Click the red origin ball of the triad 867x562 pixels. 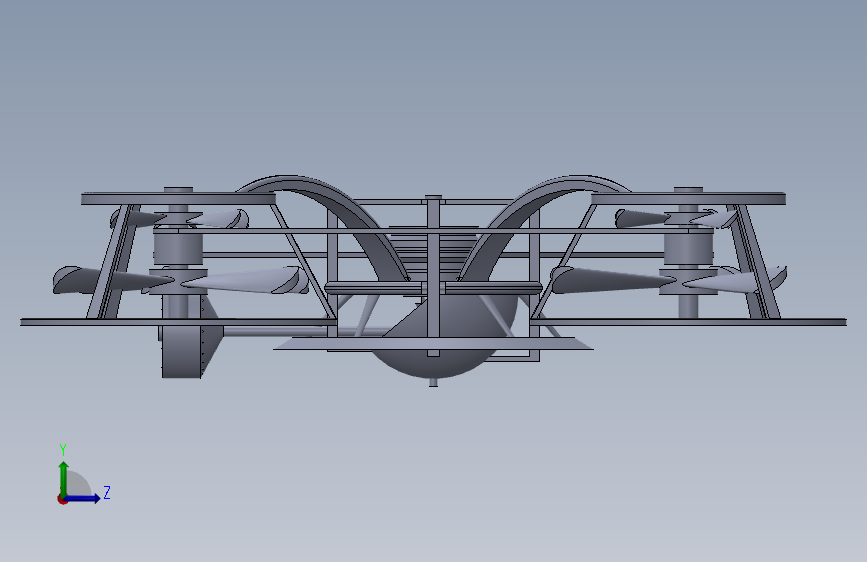pos(62,499)
